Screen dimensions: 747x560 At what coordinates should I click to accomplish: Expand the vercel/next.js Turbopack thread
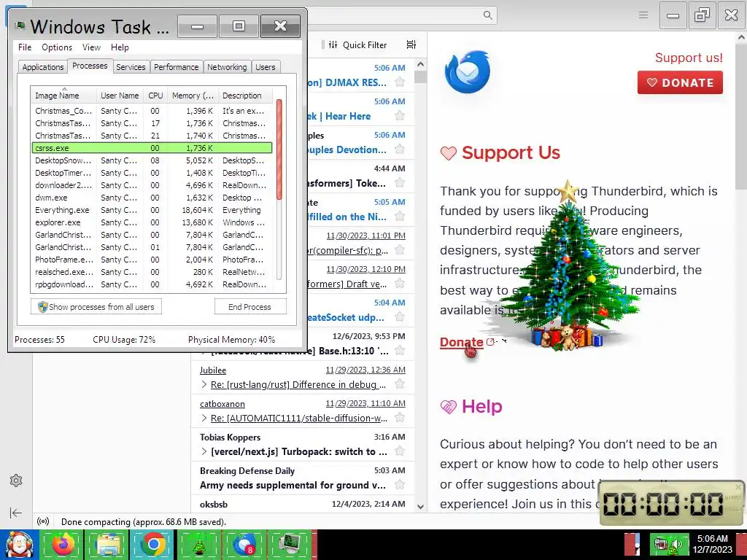tap(204, 451)
